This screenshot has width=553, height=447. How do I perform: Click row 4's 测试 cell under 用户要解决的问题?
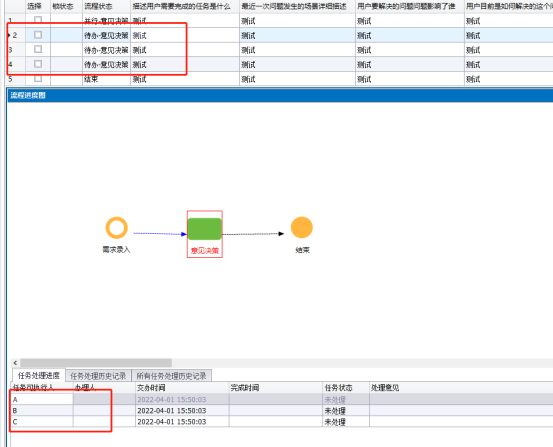[410, 65]
